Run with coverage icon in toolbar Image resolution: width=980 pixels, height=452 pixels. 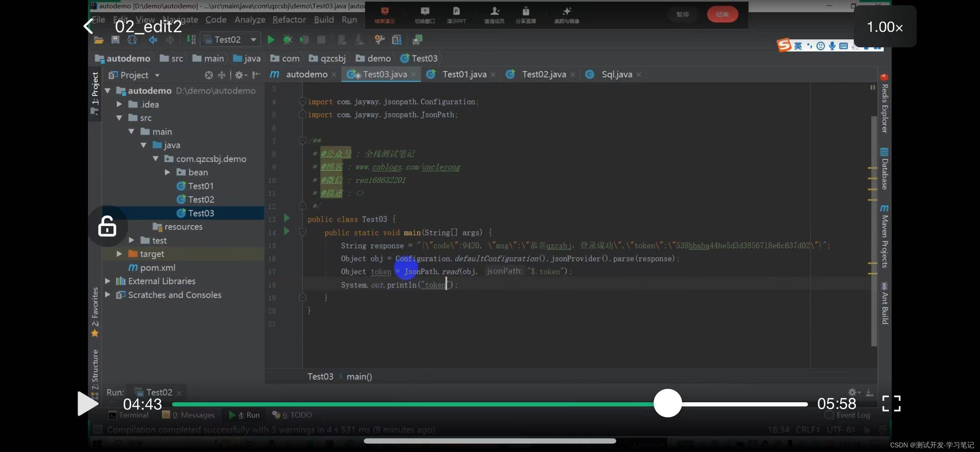click(304, 40)
